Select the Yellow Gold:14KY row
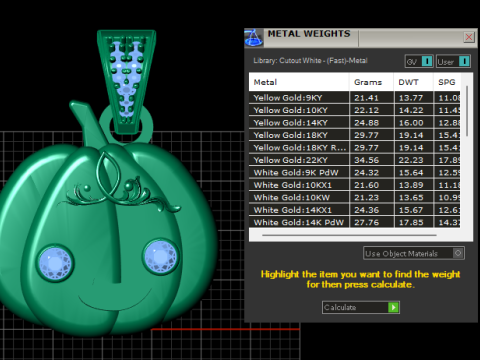 pos(354,123)
